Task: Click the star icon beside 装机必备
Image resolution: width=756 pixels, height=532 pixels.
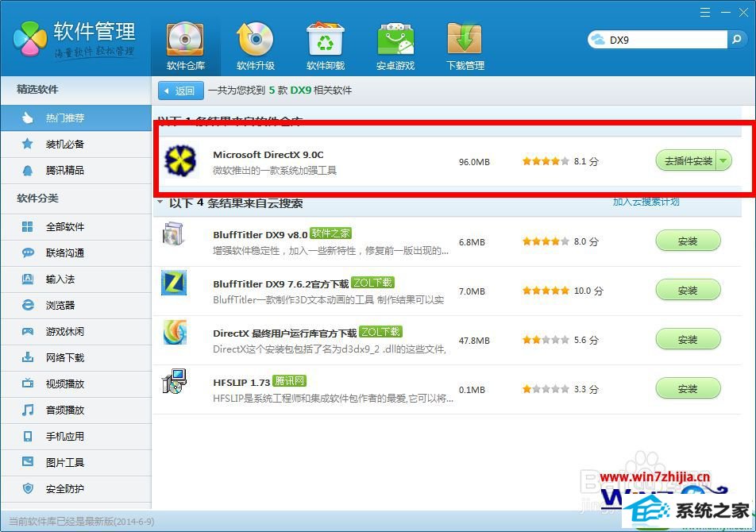Action: tap(28, 144)
